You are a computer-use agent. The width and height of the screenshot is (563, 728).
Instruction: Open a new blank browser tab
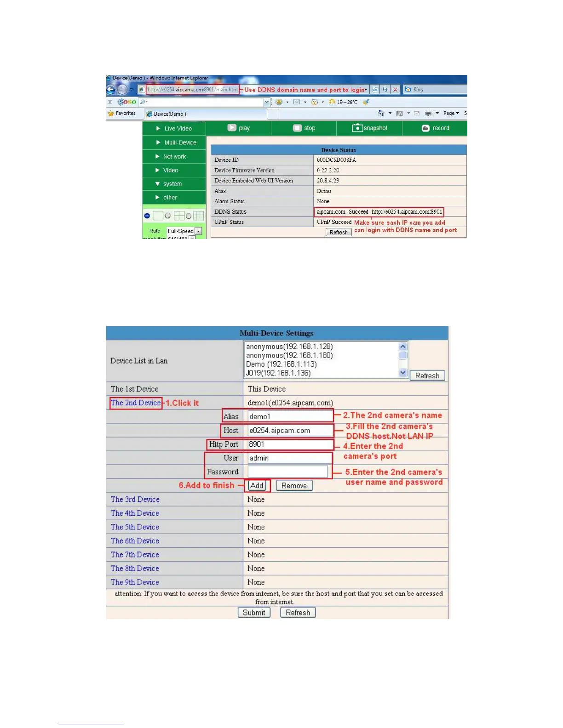[273, 114]
